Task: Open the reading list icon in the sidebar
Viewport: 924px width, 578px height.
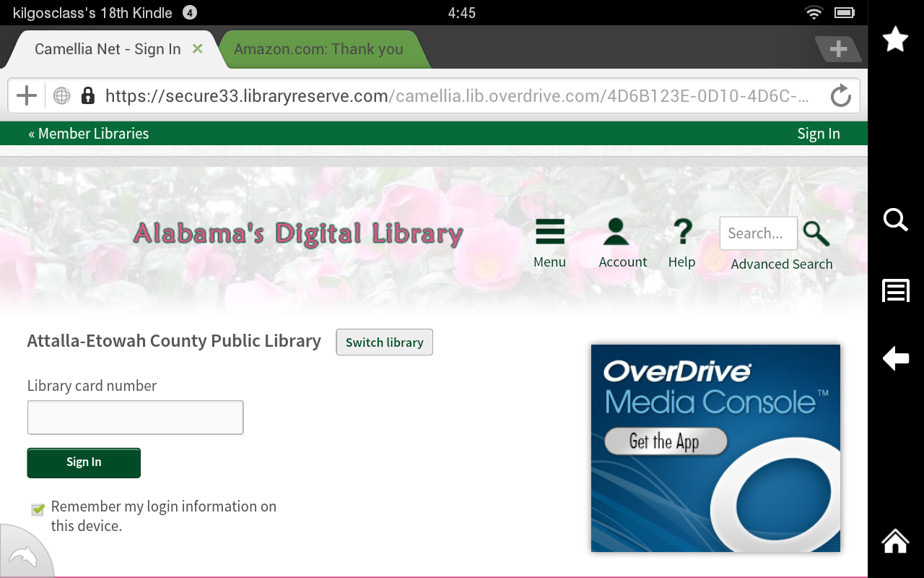Action: (x=895, y=290)
